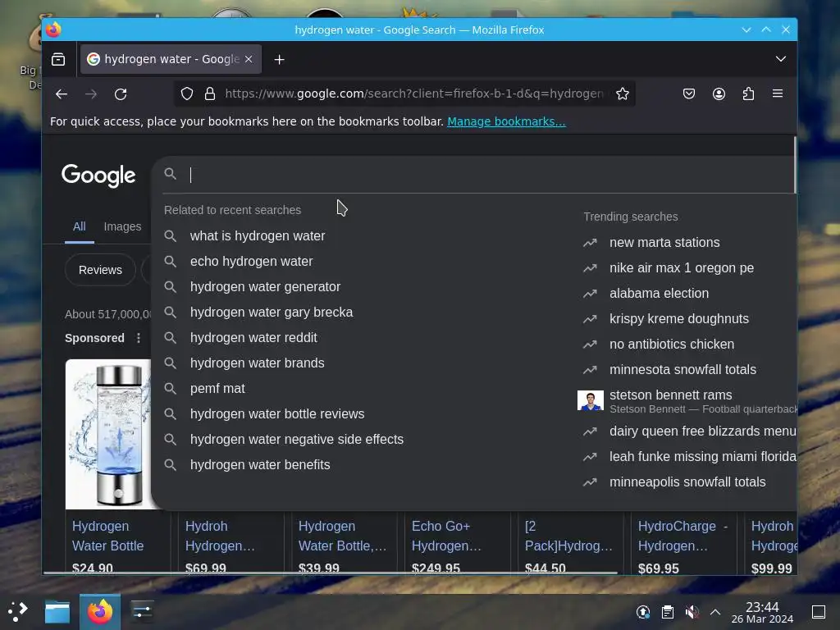Bookmark this page with star icon

[x=622, y=94]
